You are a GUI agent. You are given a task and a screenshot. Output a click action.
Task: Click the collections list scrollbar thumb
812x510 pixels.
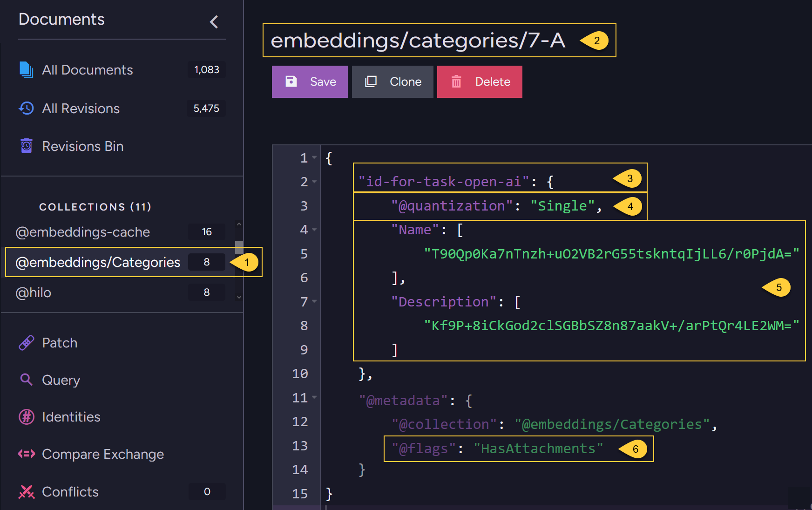coord(239,247)
